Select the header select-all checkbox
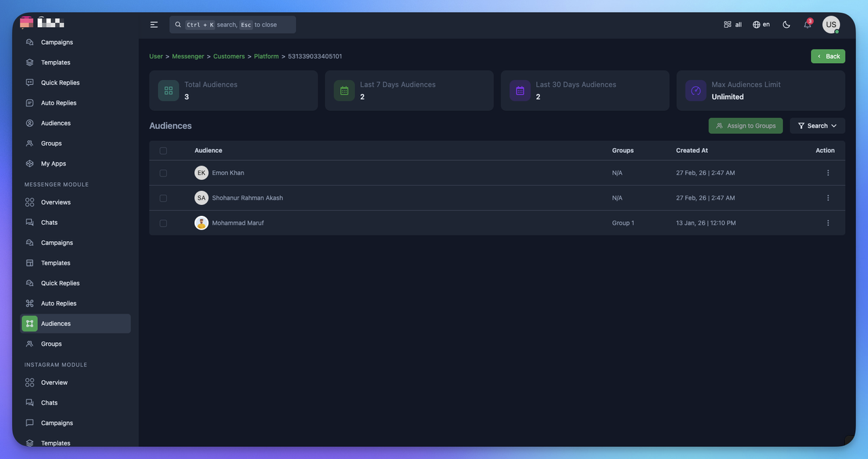Screen dimensions: 868x459 pyautogui.click(x=163, y=151)
